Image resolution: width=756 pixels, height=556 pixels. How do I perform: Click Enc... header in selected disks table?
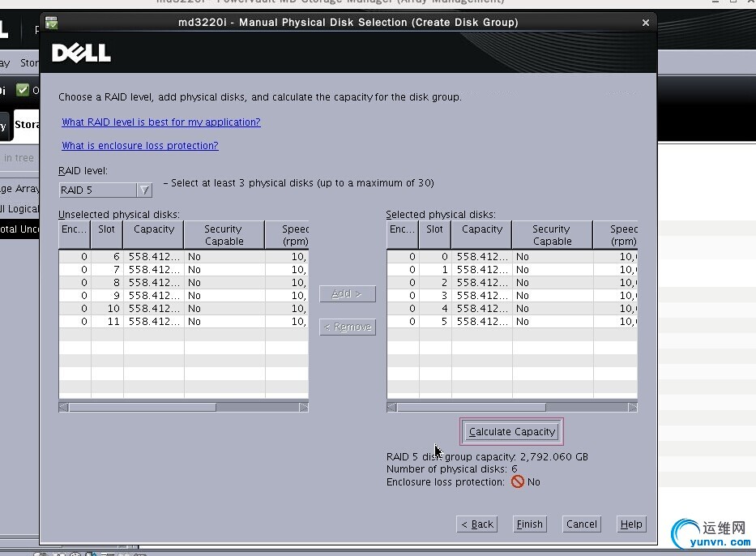[x=403, y=235]
